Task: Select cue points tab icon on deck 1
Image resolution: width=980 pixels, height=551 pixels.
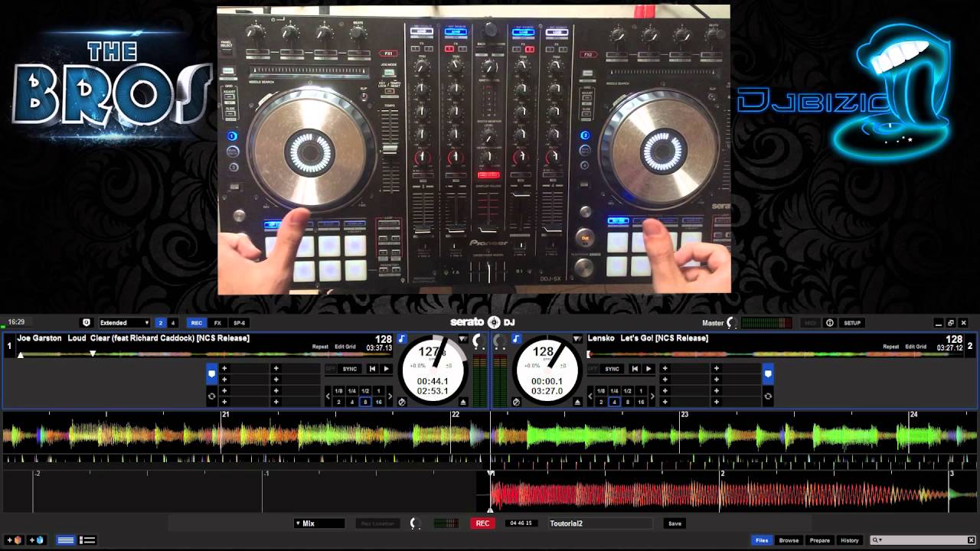Action: pyautogui.click(x=212, y=373)
